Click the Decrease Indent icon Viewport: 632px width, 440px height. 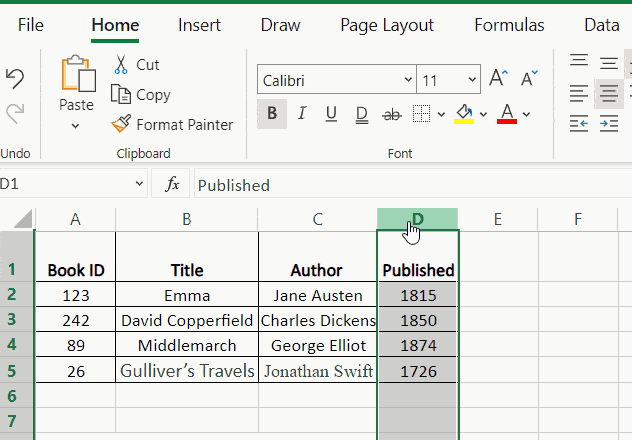pyautogui.click(x=579, y=124)
